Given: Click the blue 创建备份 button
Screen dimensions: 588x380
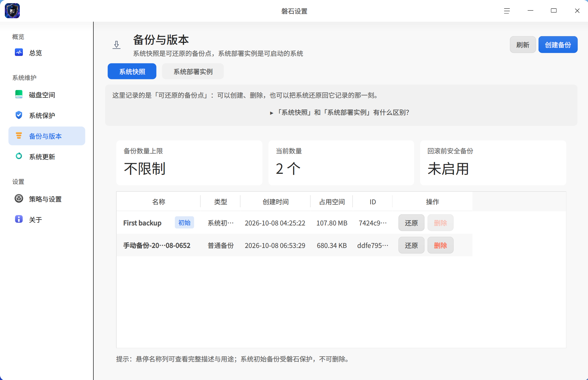Looking at the screenshot, I should click(558, 45).
